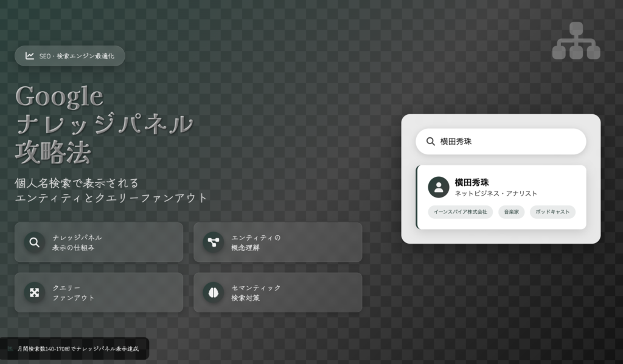Open the セマンティック検索対策 card
Viewport: 623px width, 364px height.
pos(277,292)
